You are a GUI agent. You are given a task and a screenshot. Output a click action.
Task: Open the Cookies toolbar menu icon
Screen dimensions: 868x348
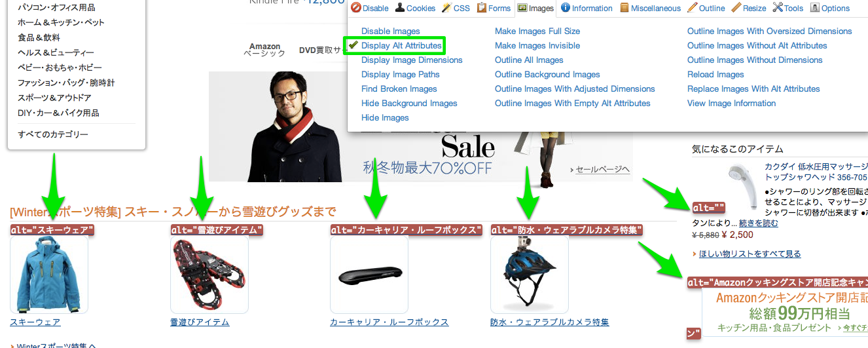(399, 8)
